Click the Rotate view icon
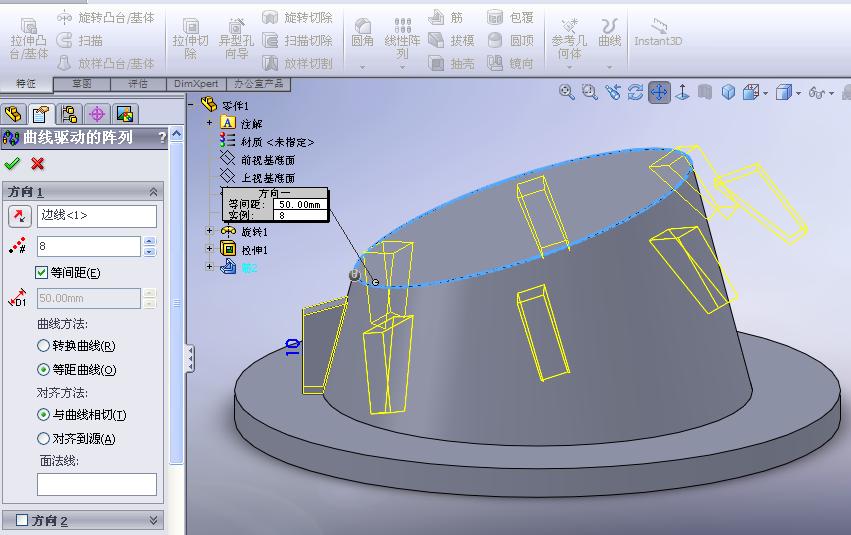Image resolution: width=851 pixels, height=535 pixels. click(636, 92)
